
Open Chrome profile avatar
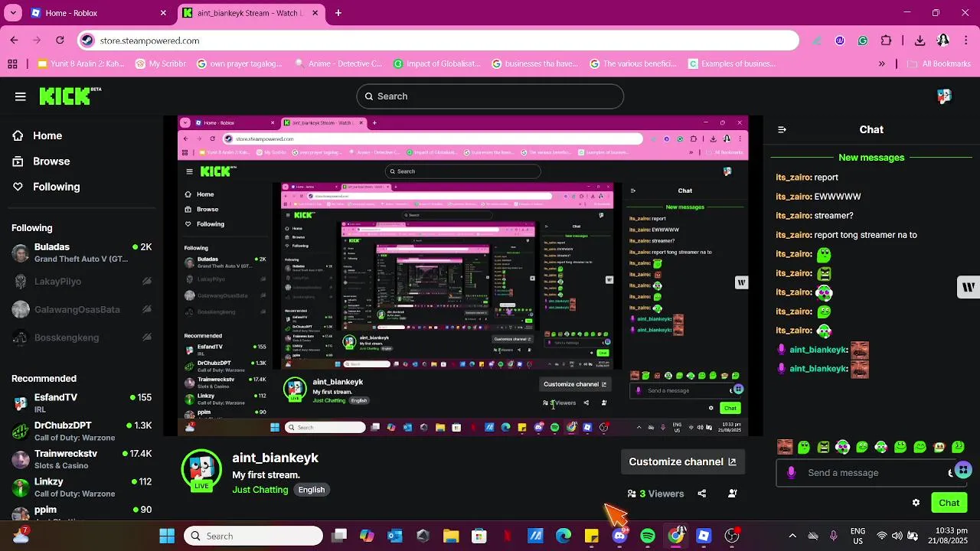pos(943,41)
